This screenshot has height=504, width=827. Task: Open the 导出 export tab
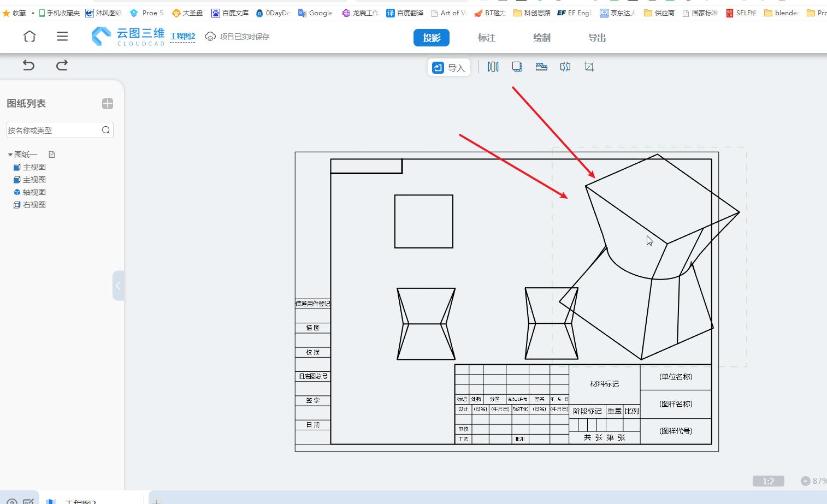click(596, 38)
